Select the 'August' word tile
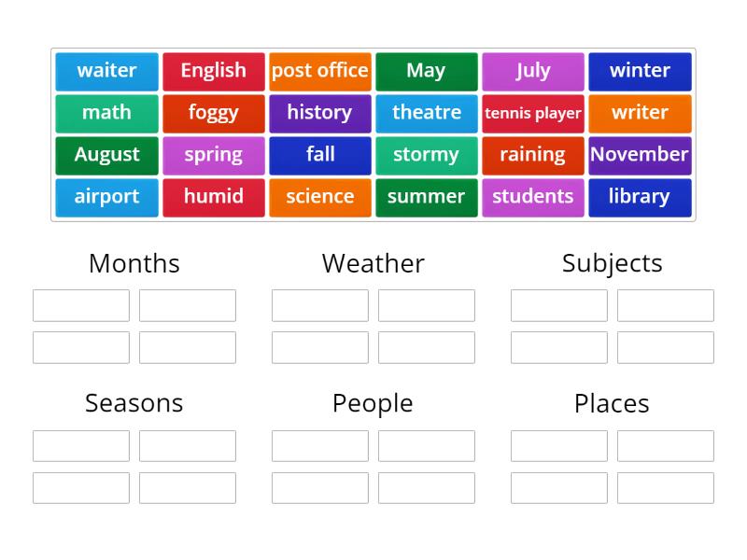 tap(106, 155)
